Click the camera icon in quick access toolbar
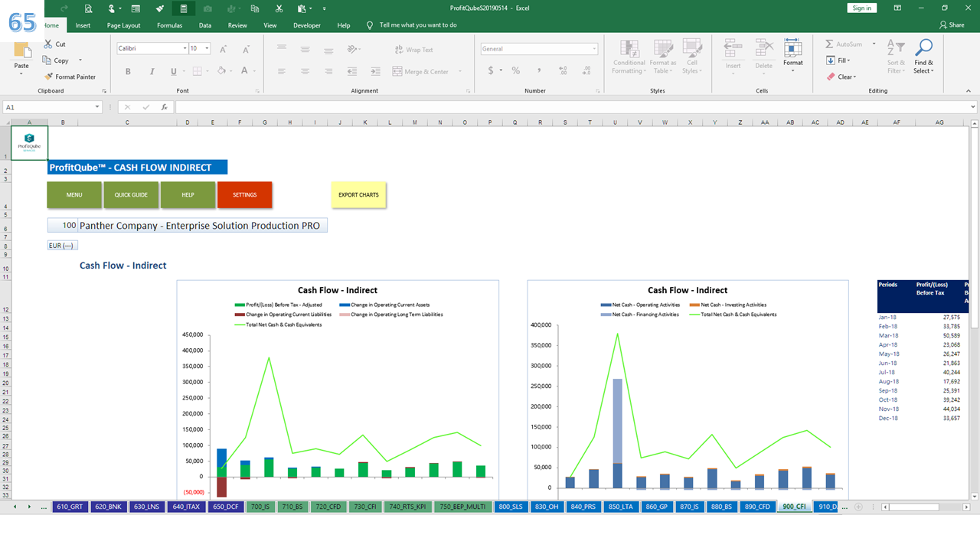Viewport: 980px width, 551px height. coord(207,8)
